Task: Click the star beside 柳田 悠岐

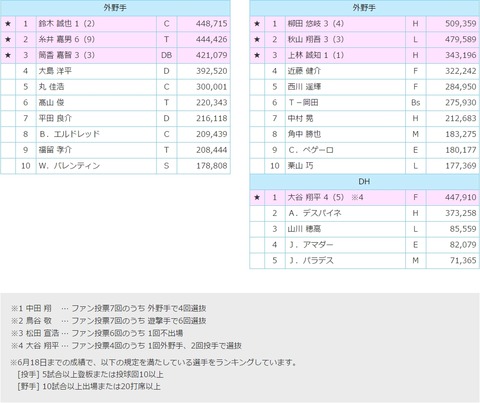Action: click(x=257, y=24)
